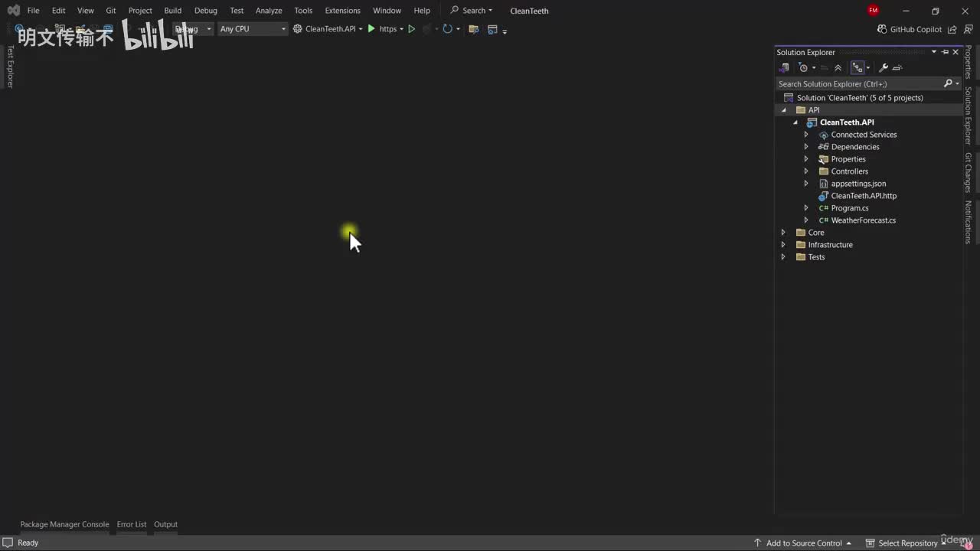980x551 pixels.
Task: Open the FM account profile badge
Action: (874, 11)
